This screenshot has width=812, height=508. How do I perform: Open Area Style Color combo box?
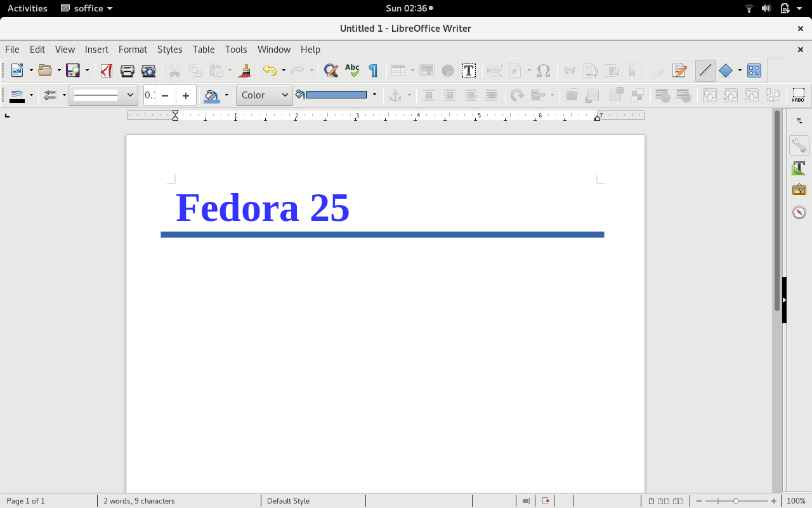[x=265, y=95]
